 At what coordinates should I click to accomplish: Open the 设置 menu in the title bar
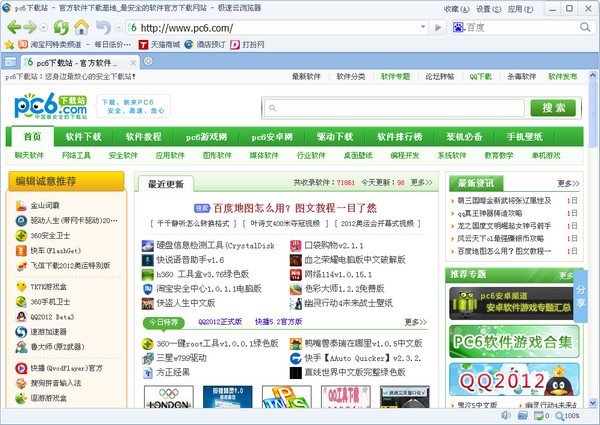click(x=488, y=9)
